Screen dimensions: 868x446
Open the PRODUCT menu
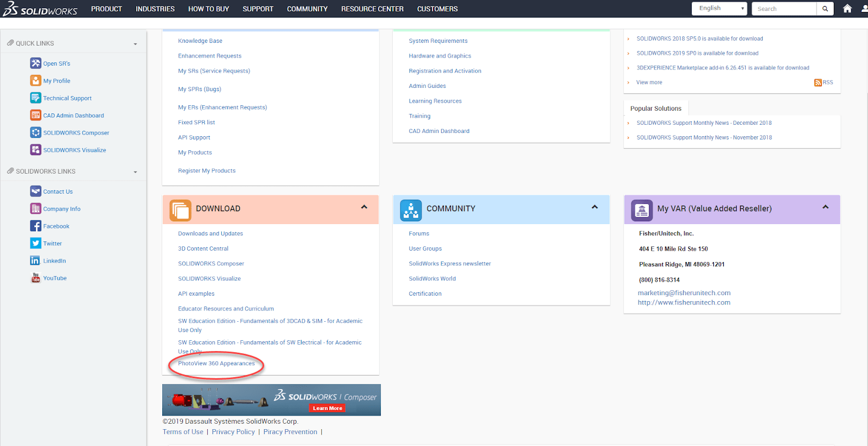(x=106, y=9)
